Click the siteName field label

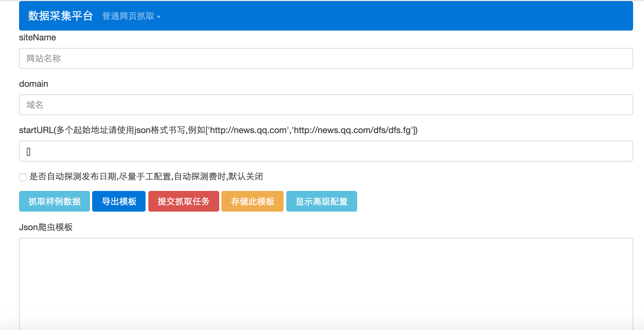37,37
